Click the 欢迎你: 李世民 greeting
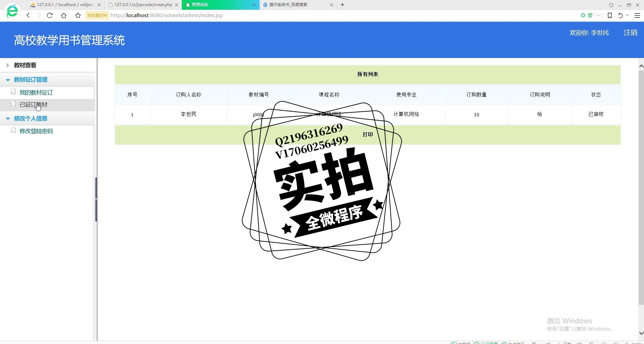Screen dimensions: 644x344 [589, 33]
